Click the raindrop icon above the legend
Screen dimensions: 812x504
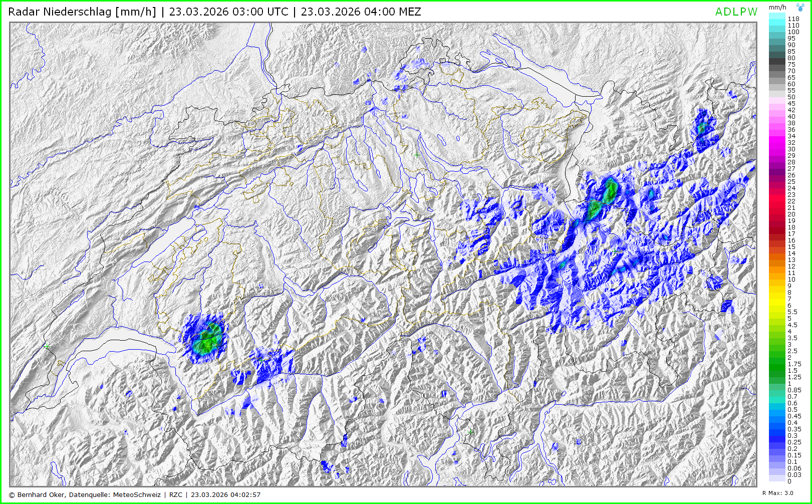pos(800,8)
